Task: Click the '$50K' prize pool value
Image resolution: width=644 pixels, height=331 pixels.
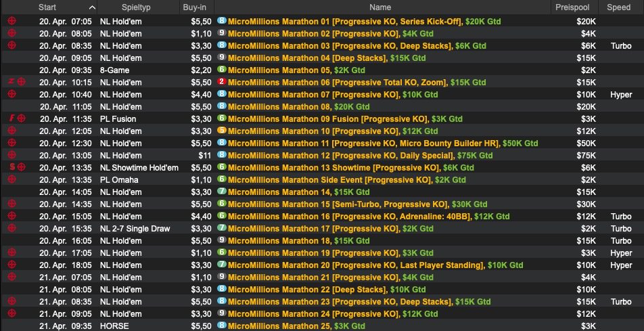Action: pyautogui.click(x=586, y=143)
